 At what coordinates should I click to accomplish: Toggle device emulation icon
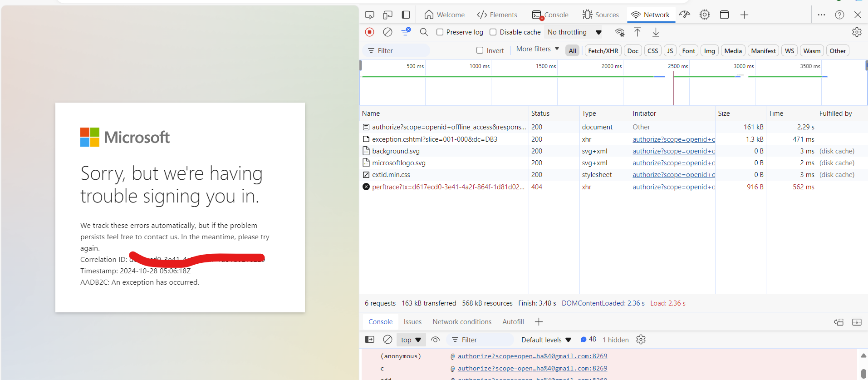click(x=387, y=15)
